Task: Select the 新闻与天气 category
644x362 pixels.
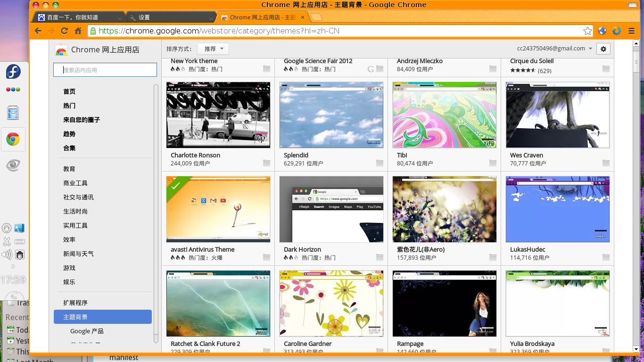Action: pos(78,254)
